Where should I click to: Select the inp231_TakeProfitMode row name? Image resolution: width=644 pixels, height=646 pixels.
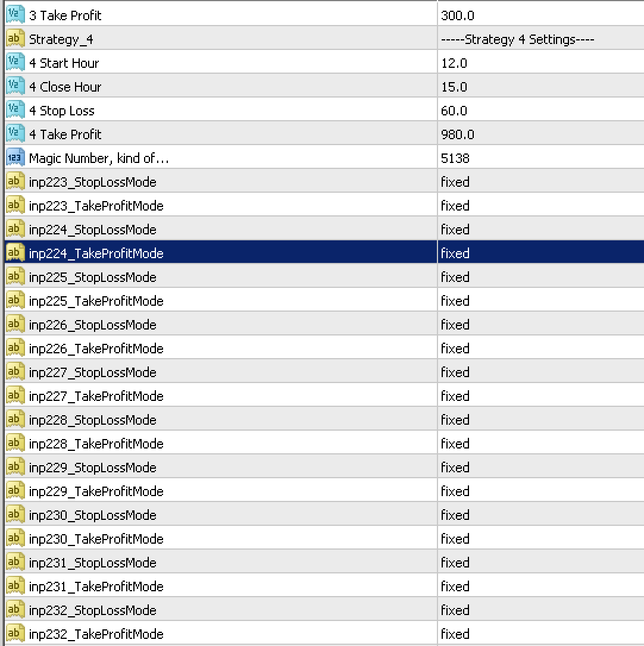(96, 587)
